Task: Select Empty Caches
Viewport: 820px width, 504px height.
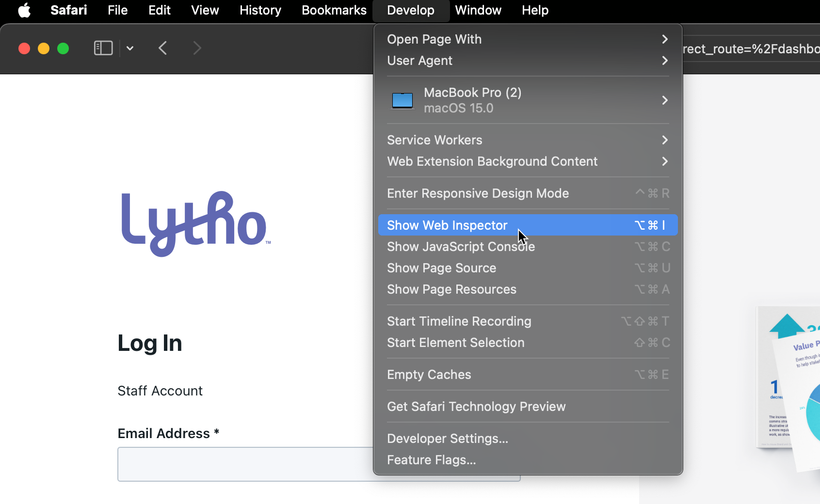Action: pos(528,375)
